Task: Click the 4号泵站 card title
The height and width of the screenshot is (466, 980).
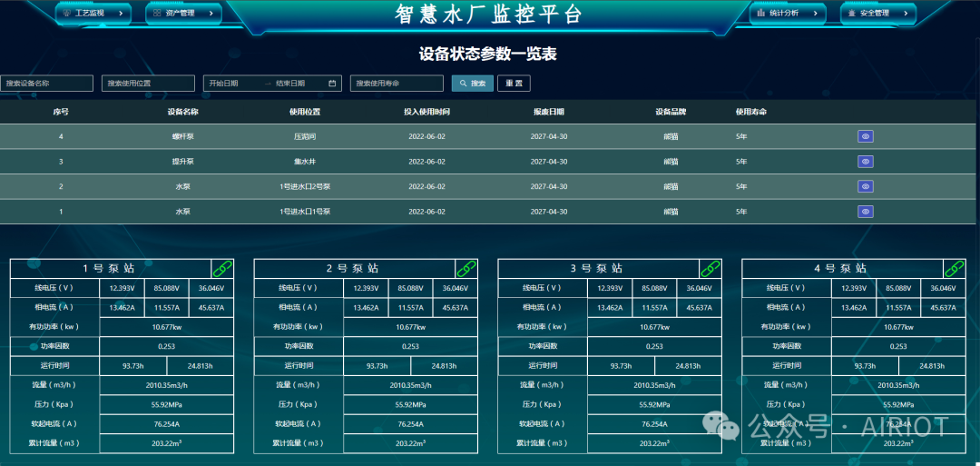Action: (x=840, y=269)
